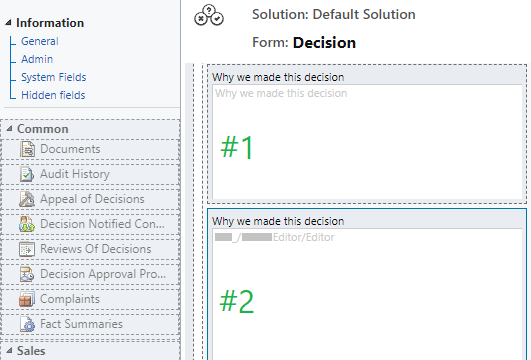Click the Documents icon in Common
The height and width of the screenshot is (360, 531).
point(27,149)
